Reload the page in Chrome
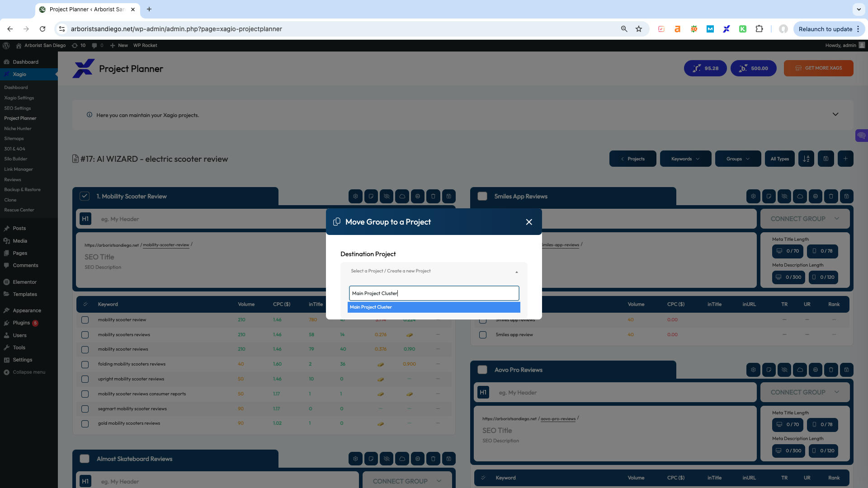Screen dimensions: 868x488 click(x=42, y=29)
